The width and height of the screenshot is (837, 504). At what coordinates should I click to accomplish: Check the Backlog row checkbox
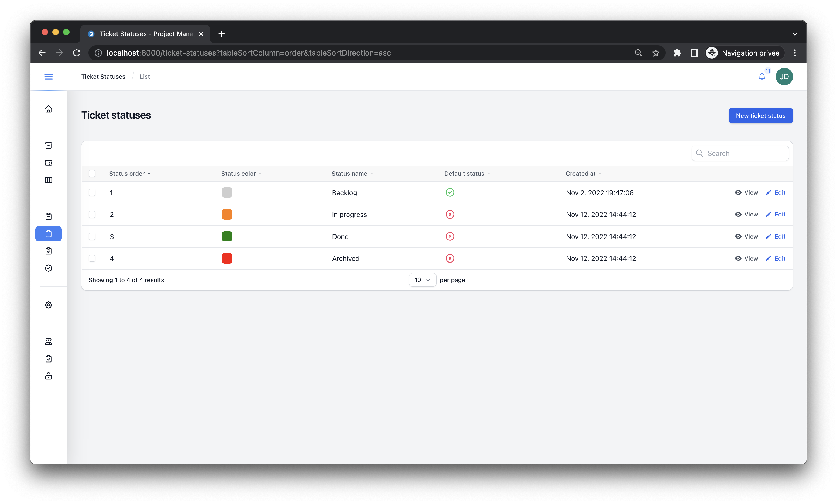(x=92, y=192)
